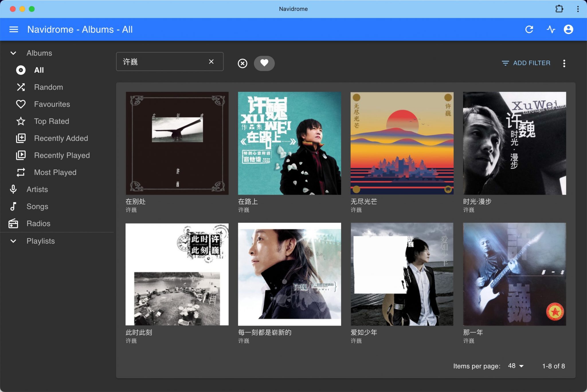The image size is (587, 392).
Task: Open the 爱如少年 album cover
Action: (x=402, y=274)
